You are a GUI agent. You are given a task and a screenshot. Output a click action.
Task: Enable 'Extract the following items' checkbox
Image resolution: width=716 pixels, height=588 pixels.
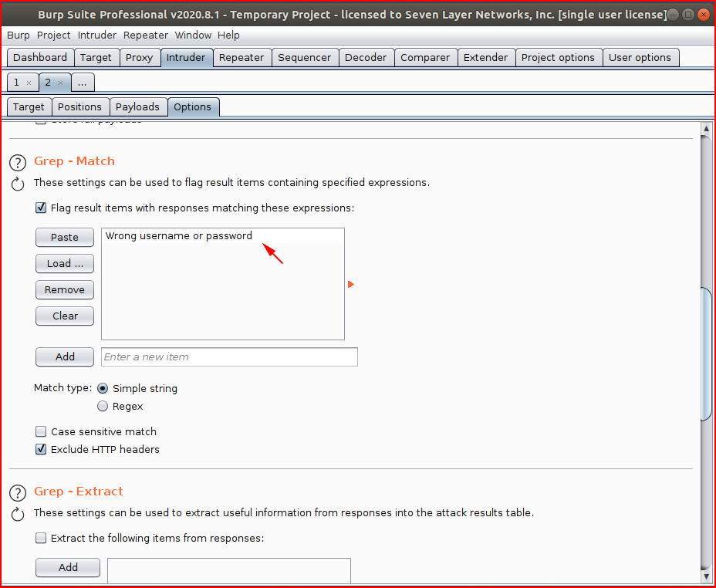click(x=41, y=539)
